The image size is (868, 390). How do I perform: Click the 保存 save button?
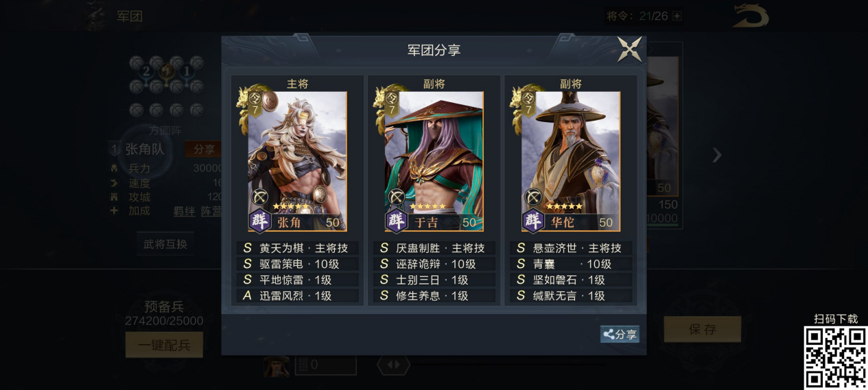coord(702,329)
